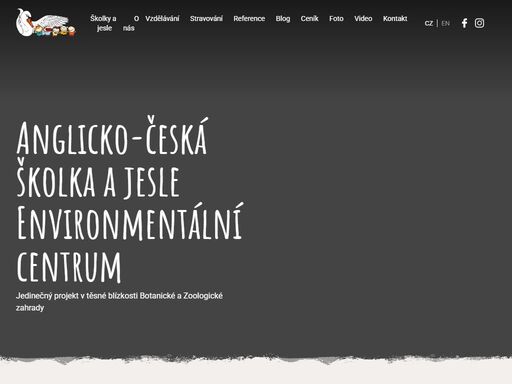Open the Instagram icon link
This screenshot has height=384, width=512.
tap(479, 23)
